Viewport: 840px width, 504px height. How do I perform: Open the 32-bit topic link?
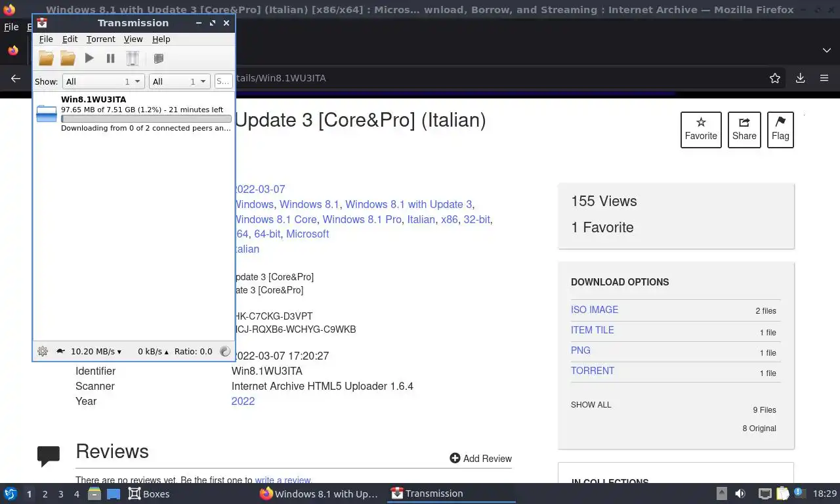click(476, 219)
